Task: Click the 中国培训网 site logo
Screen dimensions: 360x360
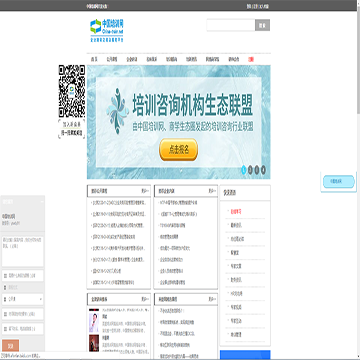Action: 107,30
